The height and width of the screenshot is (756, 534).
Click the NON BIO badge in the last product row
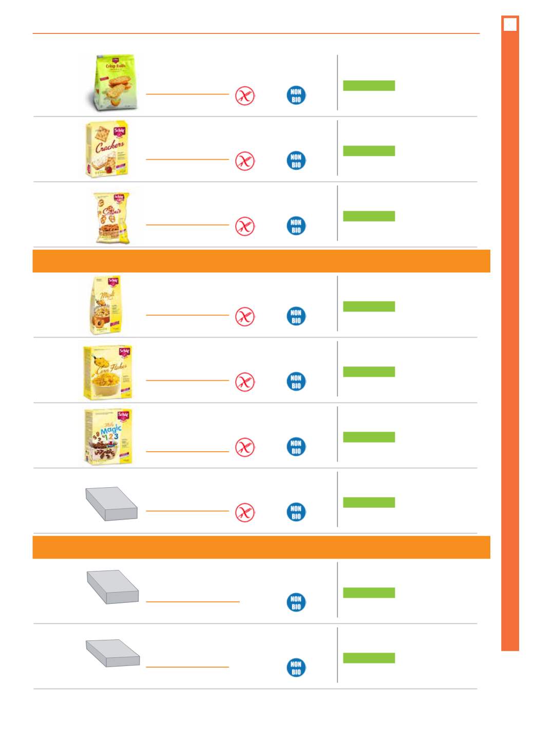[296, 668]
